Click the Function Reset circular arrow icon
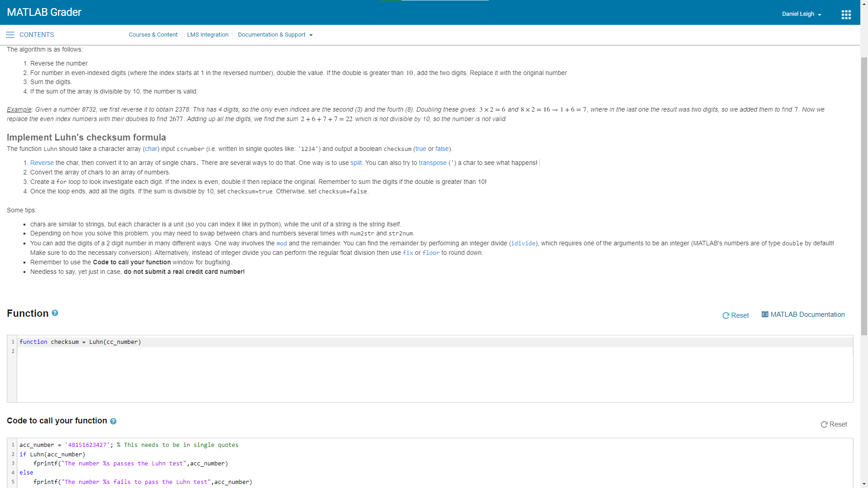Viewport: 868px width, 488px height. tap(726, 315)
